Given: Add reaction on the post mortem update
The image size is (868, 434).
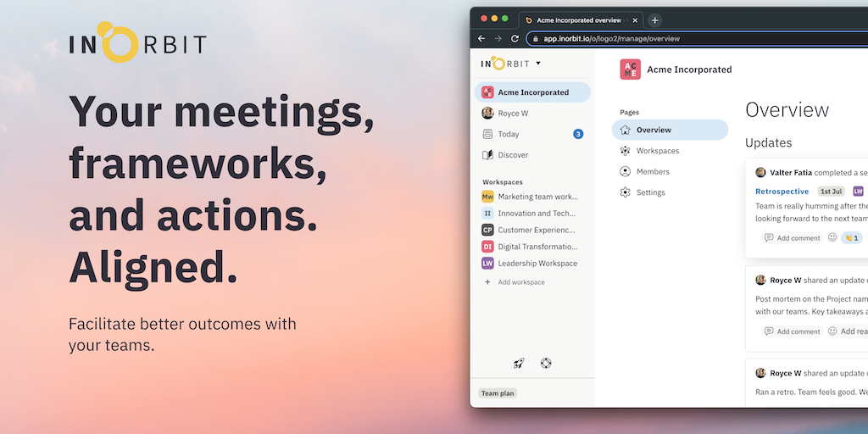Looking at the screenshot, I should 848,331.
